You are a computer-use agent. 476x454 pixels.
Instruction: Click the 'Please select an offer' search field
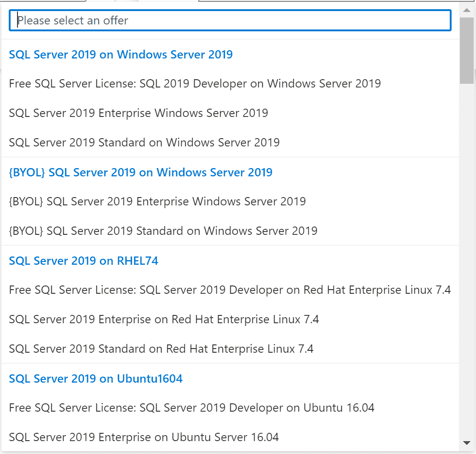230,20
